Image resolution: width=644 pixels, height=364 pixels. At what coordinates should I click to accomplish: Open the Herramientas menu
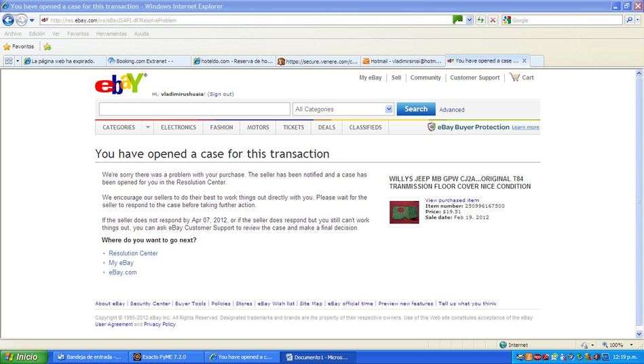pyautogui.click(x=111, y=34)
